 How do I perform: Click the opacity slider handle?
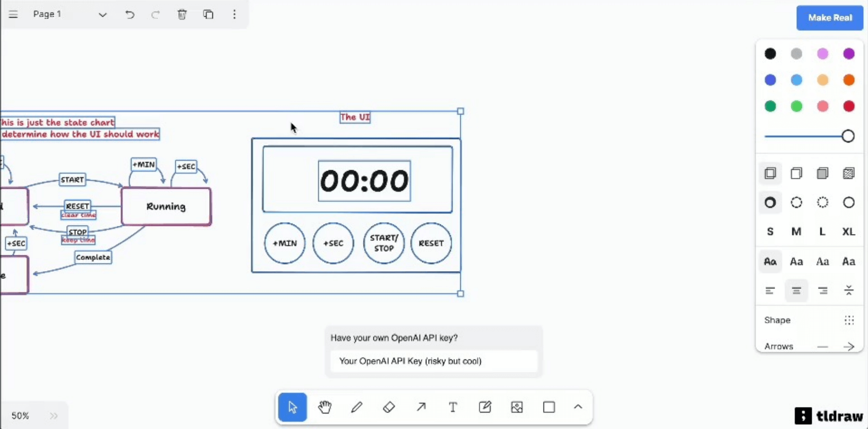pyautogui.click(x=848, y=136)
